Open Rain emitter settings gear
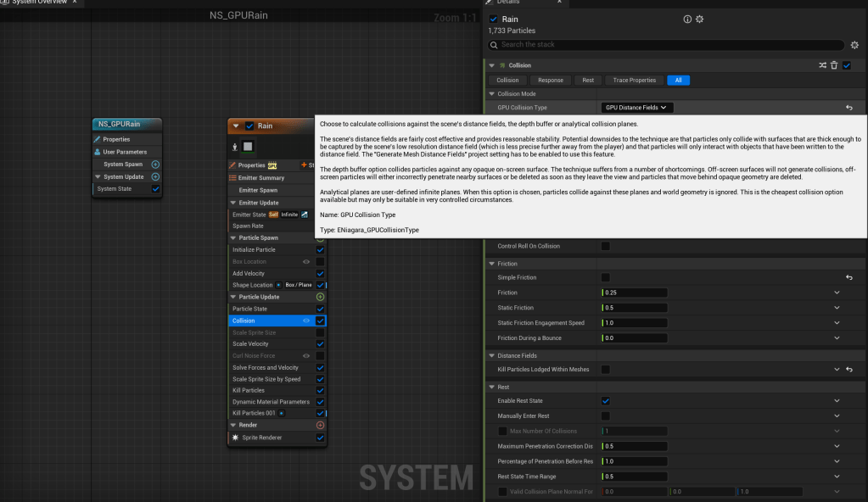 699,20
